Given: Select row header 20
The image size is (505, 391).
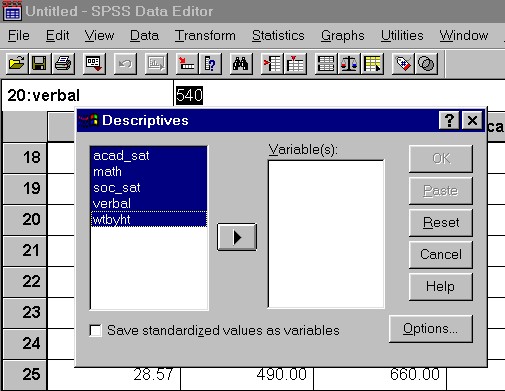Looking at the screenshot, I should [x=25, y=220].
